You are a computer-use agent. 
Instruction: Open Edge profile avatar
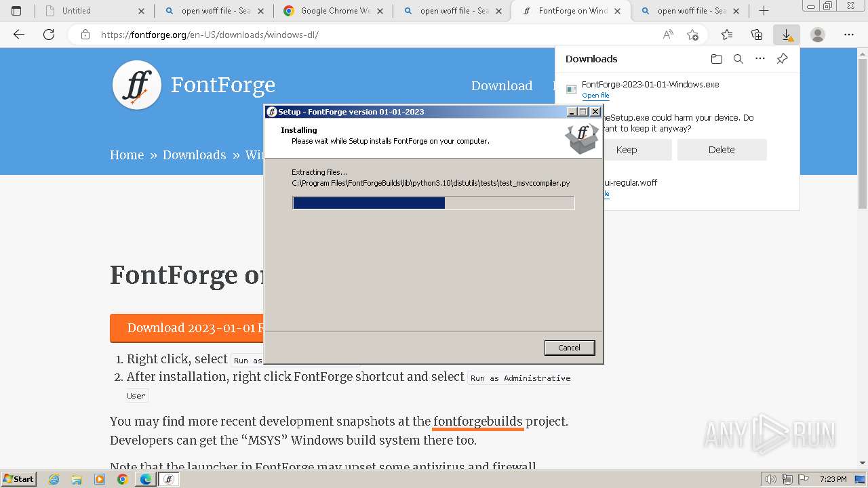(x=818, y=35)
